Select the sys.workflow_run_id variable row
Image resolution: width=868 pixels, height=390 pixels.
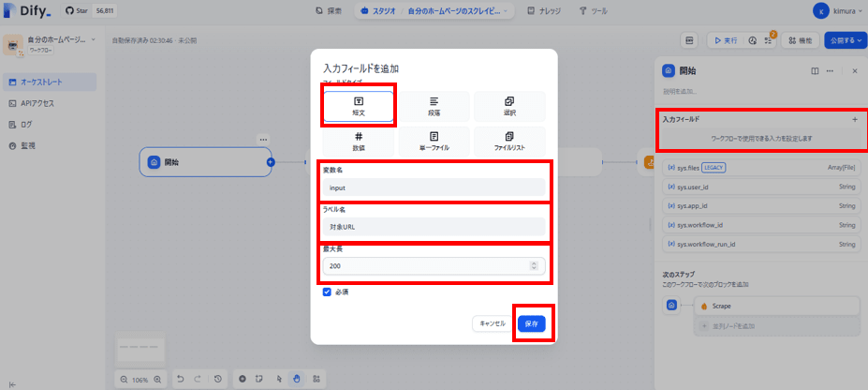click(x=761, y=245)
